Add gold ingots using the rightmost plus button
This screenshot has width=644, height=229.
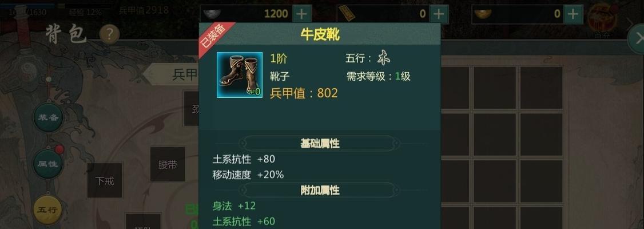click(573, 14)
